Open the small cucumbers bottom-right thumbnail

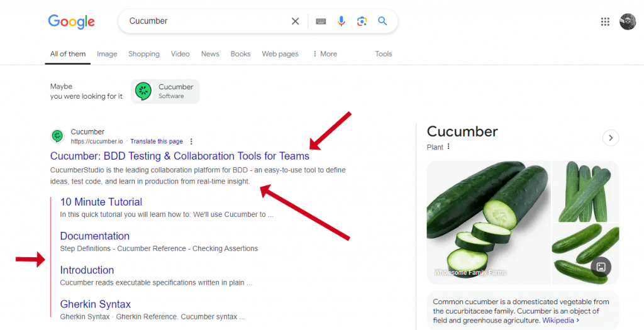pyautogui.click(x=586, y=254)
